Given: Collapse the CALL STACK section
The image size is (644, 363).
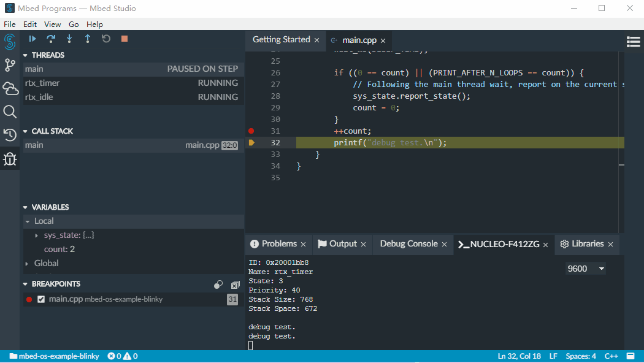Looking at the screenshot, I should coord(26,131).
